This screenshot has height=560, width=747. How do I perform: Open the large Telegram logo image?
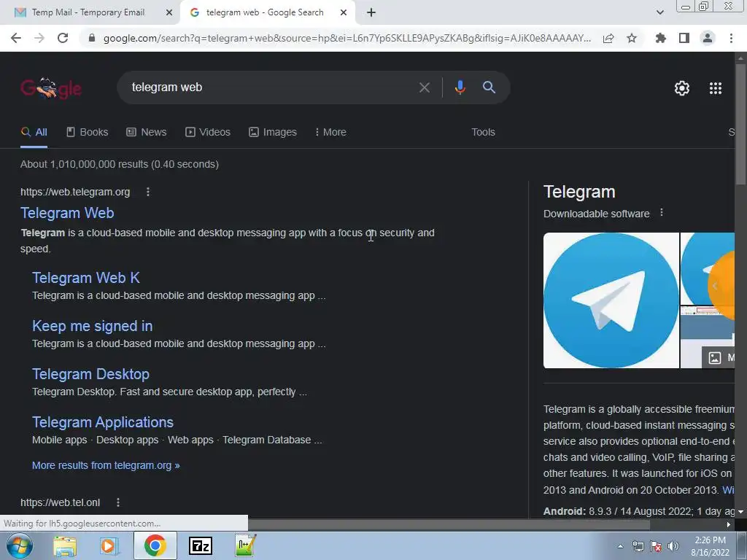click(611, 300)
